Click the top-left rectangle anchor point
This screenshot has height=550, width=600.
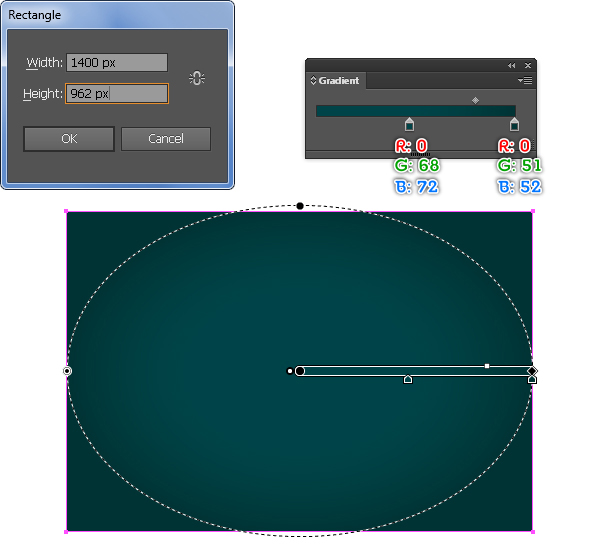(66, 211)
